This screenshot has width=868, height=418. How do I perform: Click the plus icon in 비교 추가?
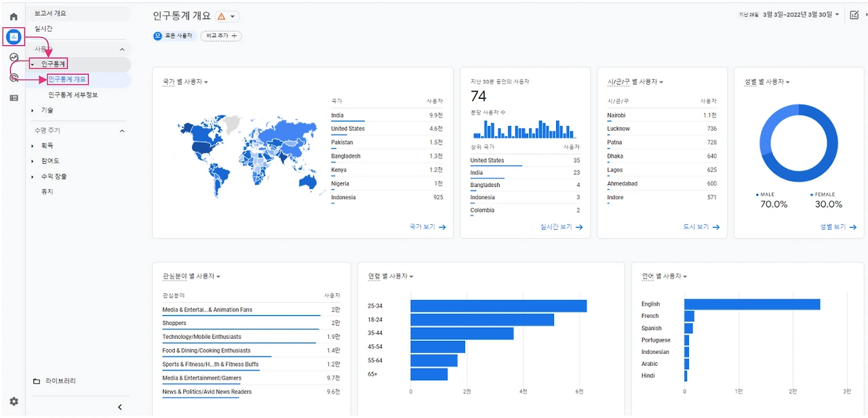235,35
